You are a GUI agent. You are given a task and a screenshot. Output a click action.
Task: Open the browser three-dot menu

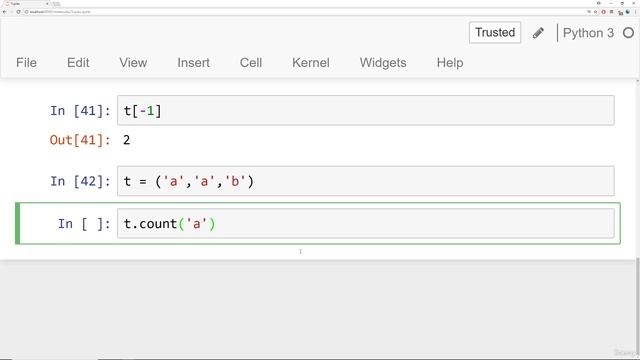636,12
